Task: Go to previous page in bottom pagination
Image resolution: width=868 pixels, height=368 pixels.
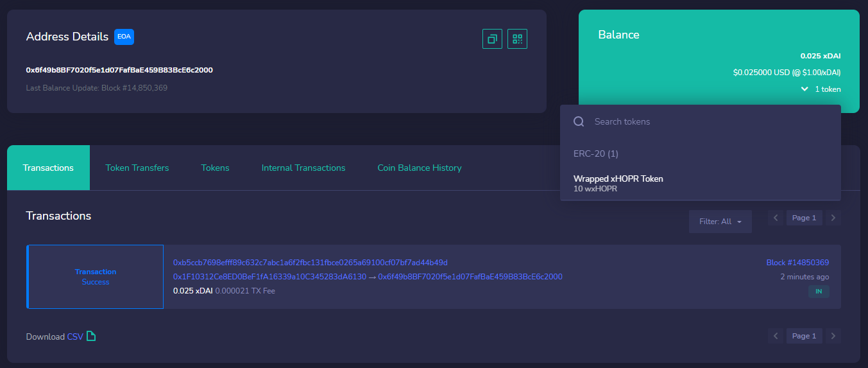Action: [x=776, y=336]
